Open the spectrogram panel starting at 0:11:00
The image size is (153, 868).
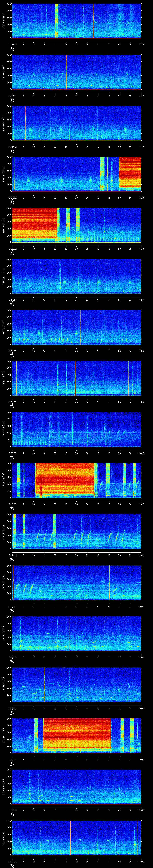click(77, 531)
